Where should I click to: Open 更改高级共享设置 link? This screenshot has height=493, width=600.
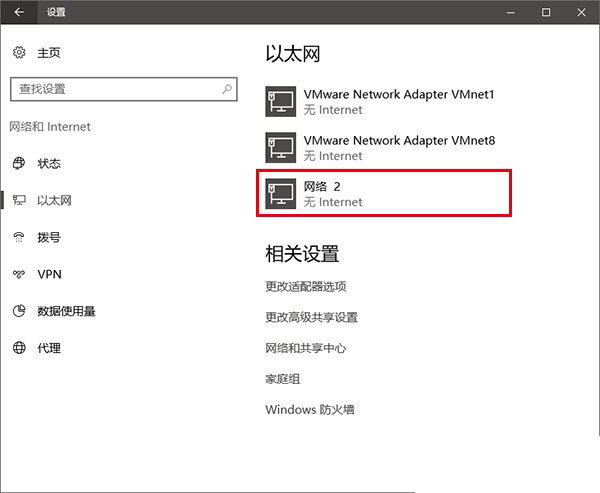pos(311,317)
